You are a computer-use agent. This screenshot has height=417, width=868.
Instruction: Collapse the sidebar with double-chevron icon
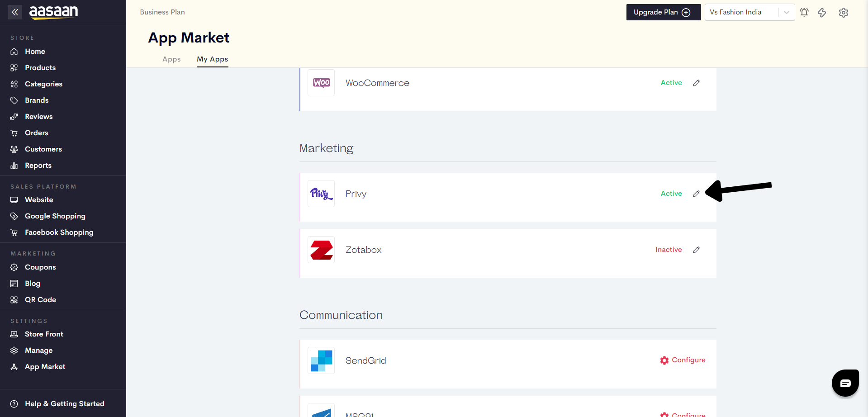pyautogui.click(x=15, y=12)
